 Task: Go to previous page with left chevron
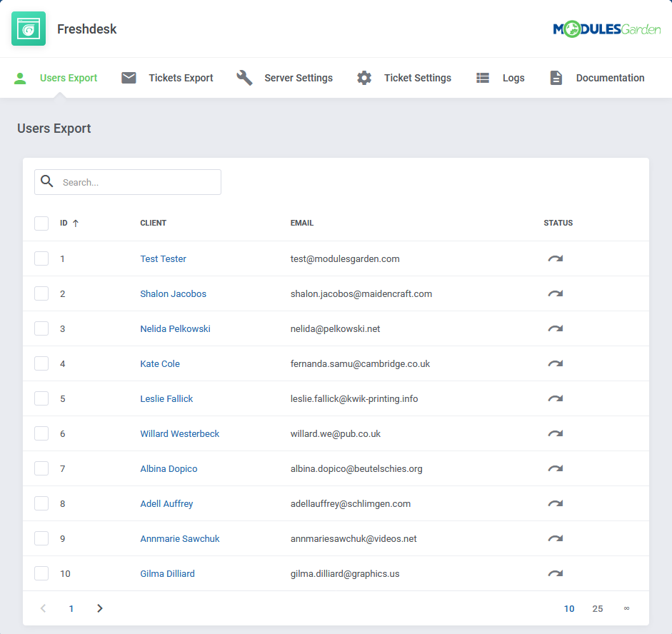[43, 608]
